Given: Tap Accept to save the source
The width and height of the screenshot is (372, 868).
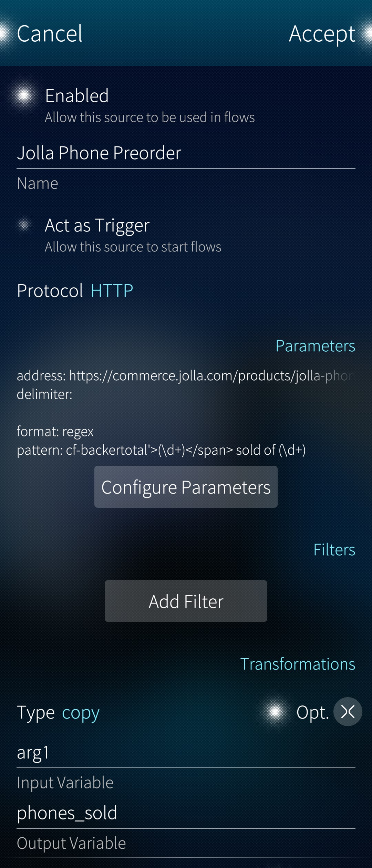Looking at the screenshot, I should pyautogui.click(x=322, y=34).
